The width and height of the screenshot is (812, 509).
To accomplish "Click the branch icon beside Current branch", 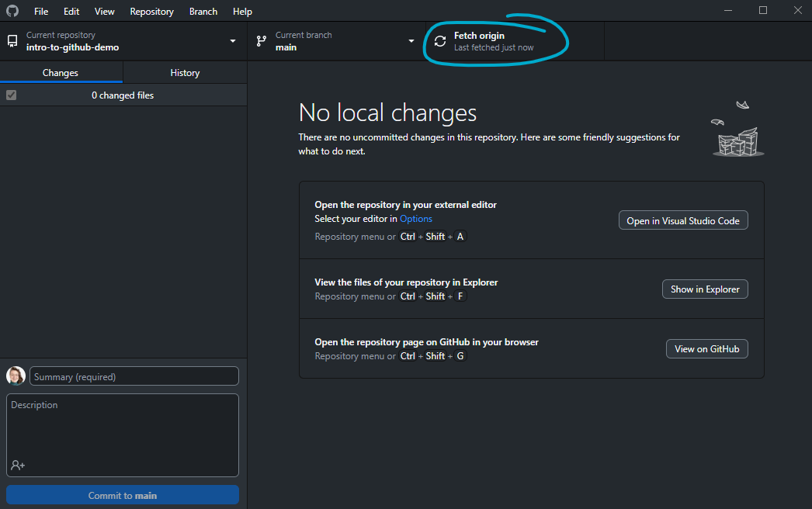I will [262, 41].
